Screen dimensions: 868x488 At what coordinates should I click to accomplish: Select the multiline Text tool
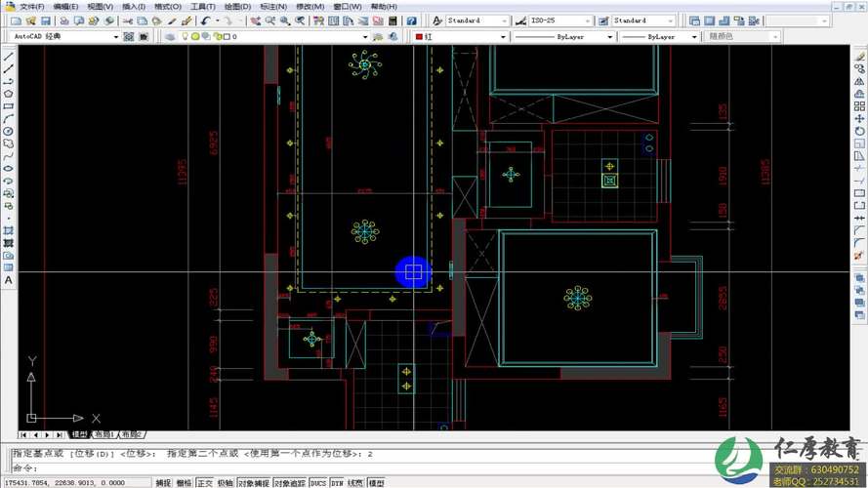[x=9, y=280]
